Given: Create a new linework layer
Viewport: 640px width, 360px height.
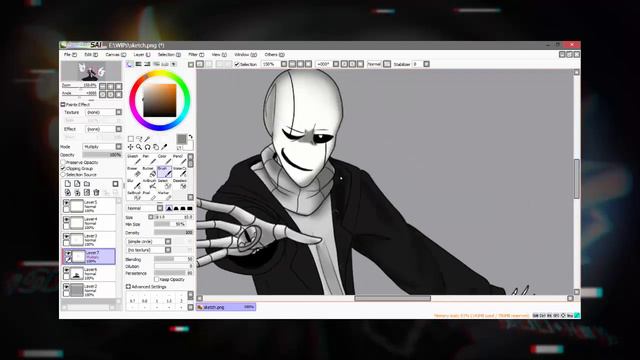Looking at the screenshot, I should tap(77, 184).
